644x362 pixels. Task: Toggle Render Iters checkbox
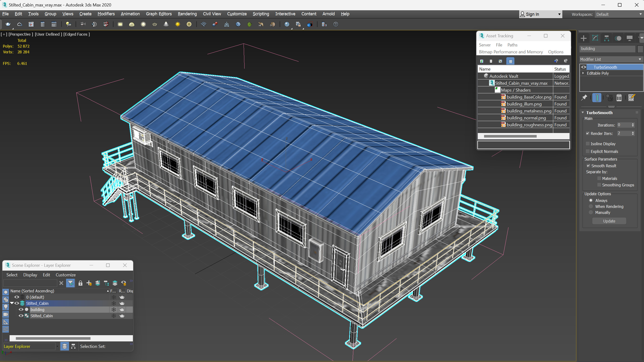pos(588,134)
